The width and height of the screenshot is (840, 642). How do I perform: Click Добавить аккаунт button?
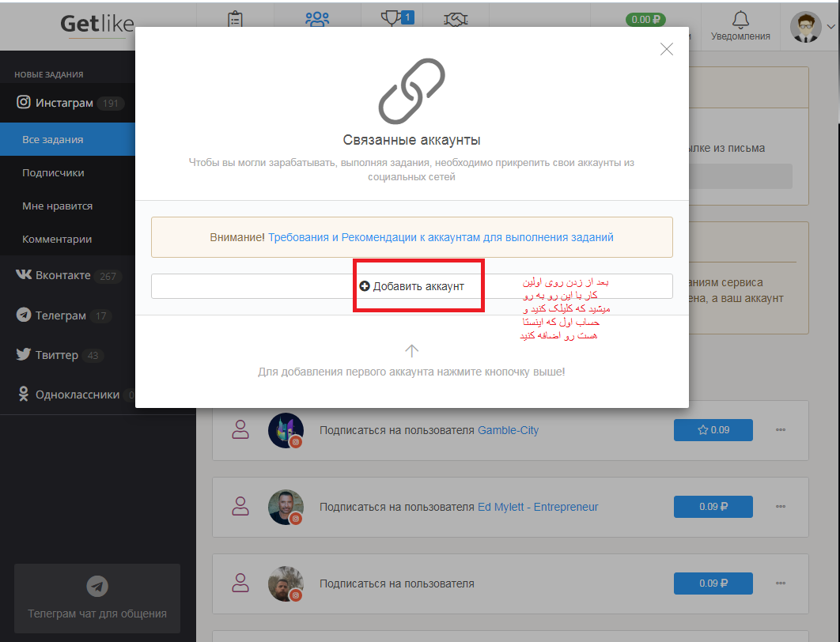point(411,286)
